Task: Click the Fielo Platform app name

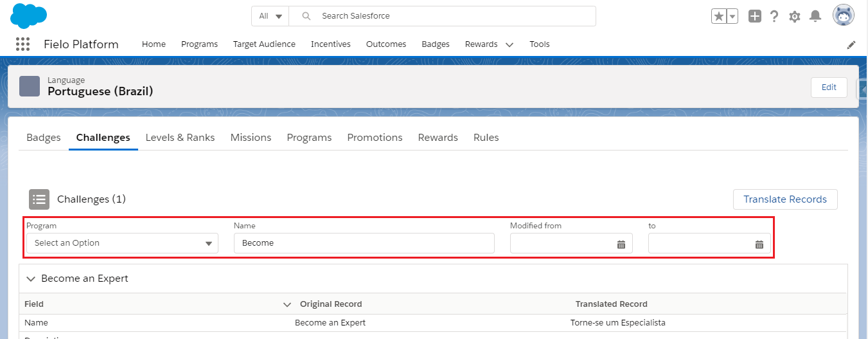Action: point(81,44)
